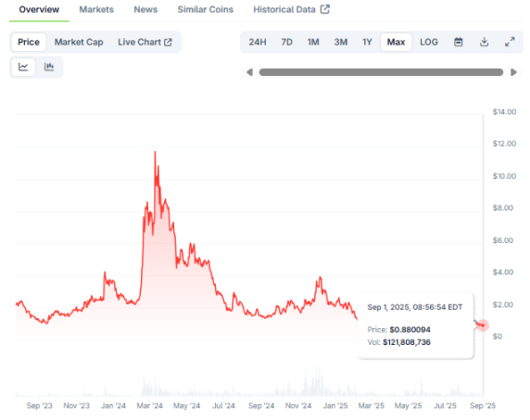Select the Price view toggle

(x=29, y=42)
